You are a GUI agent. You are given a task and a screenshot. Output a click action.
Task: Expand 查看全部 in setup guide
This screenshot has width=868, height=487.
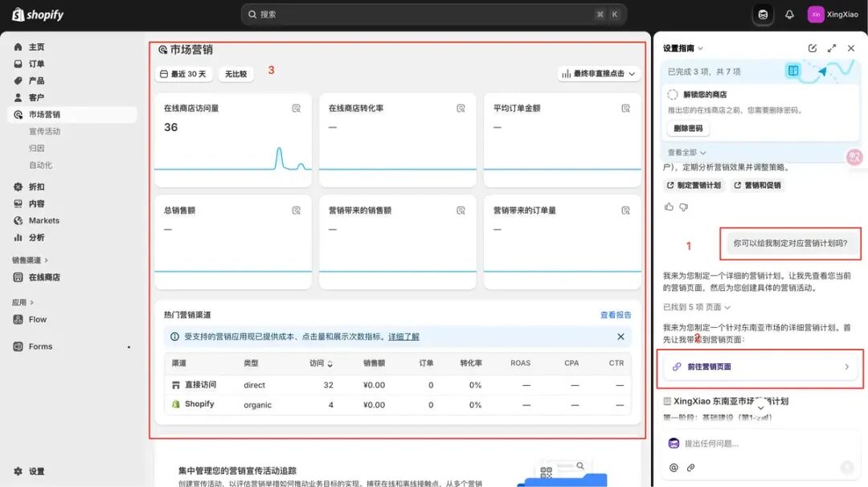coord(686,153)
